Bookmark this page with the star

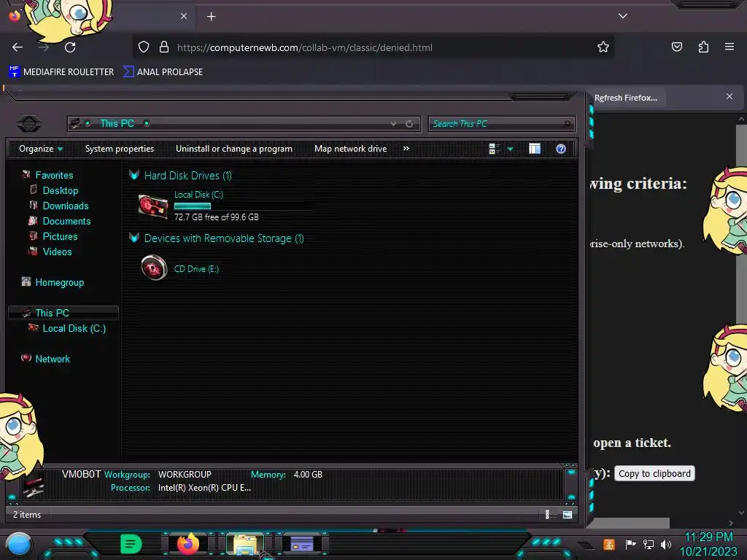coord(603,47)
